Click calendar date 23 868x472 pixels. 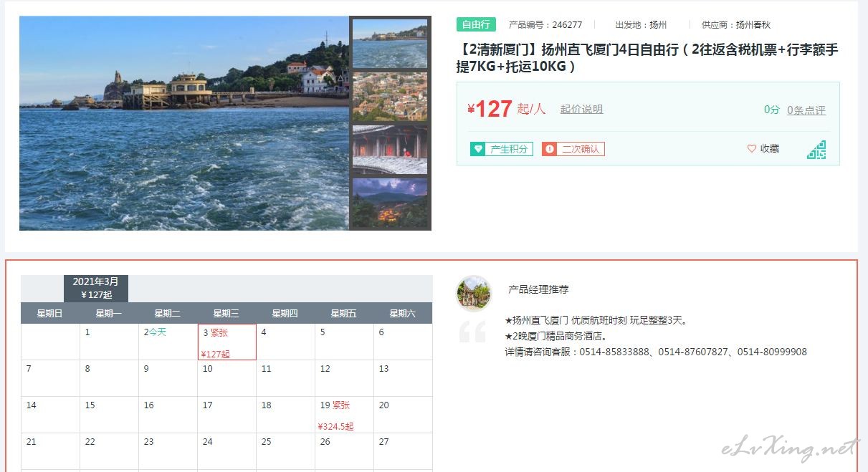168,452
